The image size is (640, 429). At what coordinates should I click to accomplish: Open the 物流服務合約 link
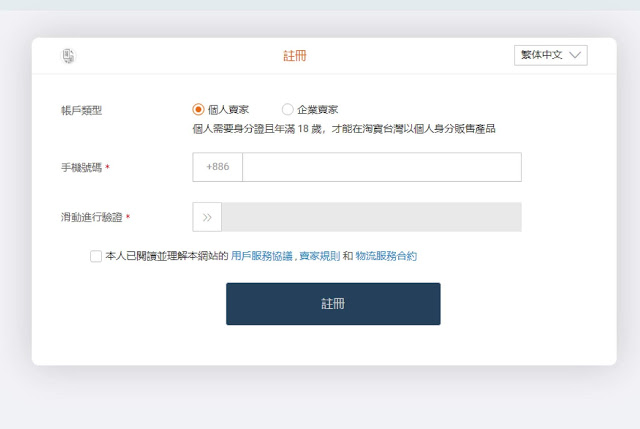coord(386,256)
